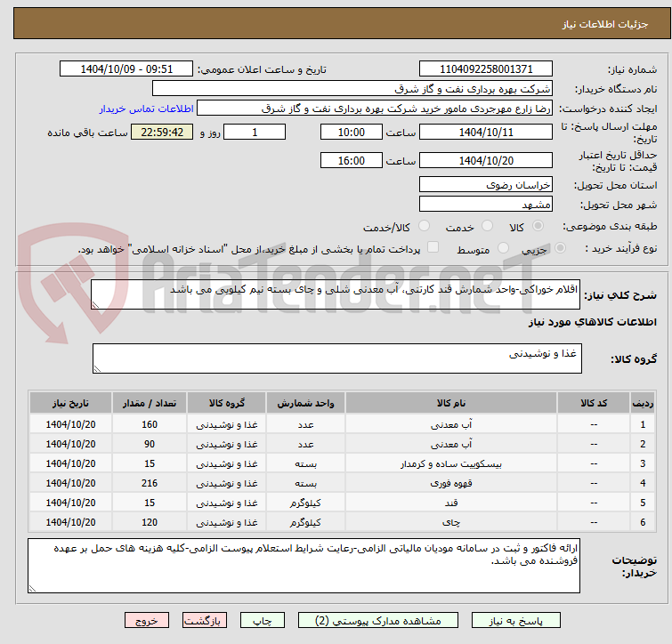Screen dimensions: 672x644
Task: Click the province field خراسان رضوی
Action: (x=486, y=184)
